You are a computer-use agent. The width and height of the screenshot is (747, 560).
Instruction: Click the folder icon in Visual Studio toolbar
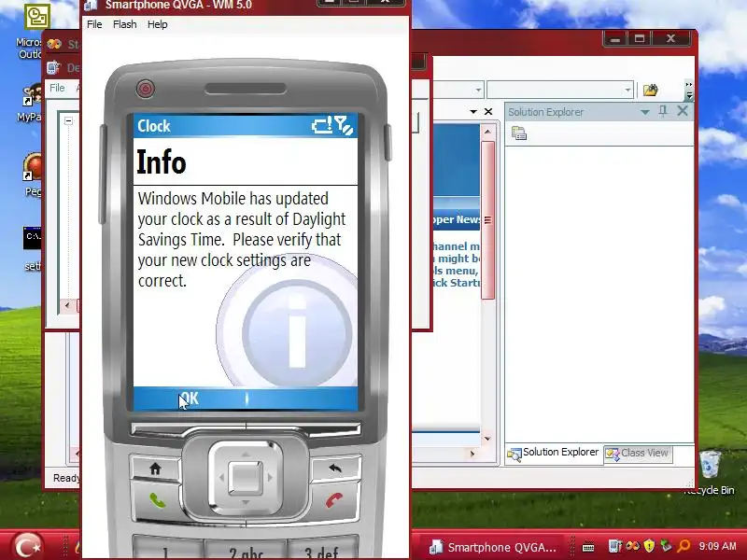pos(650,90)
